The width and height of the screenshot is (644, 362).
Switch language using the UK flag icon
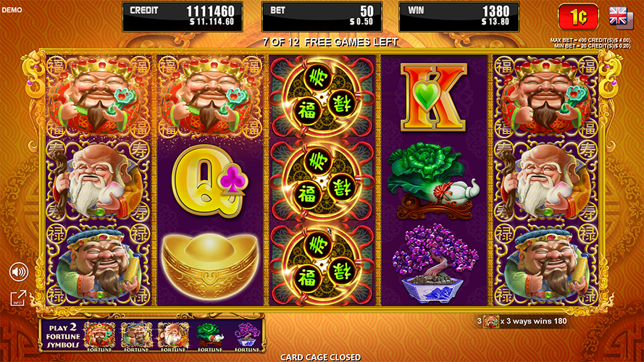[621, 17]
